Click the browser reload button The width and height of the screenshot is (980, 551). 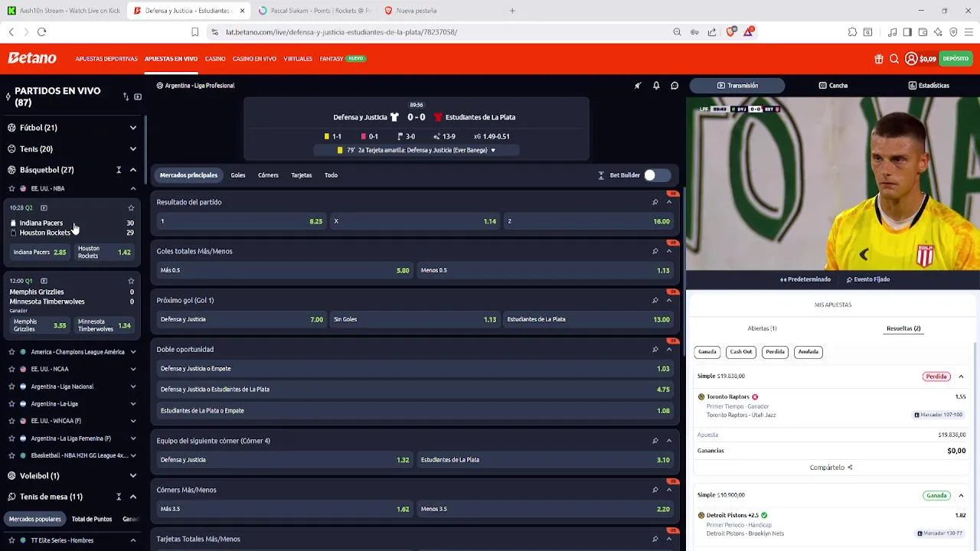(x=41, y=32)
